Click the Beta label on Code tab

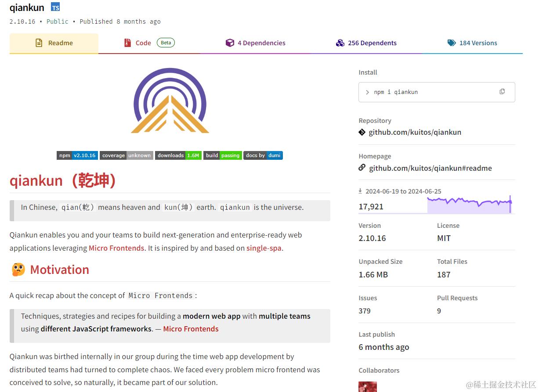(x=166, y=43)
